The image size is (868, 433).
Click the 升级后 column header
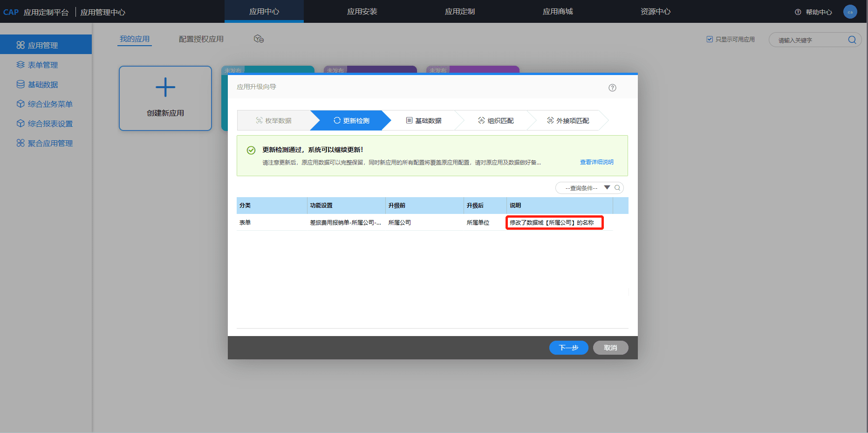point(485,206)
